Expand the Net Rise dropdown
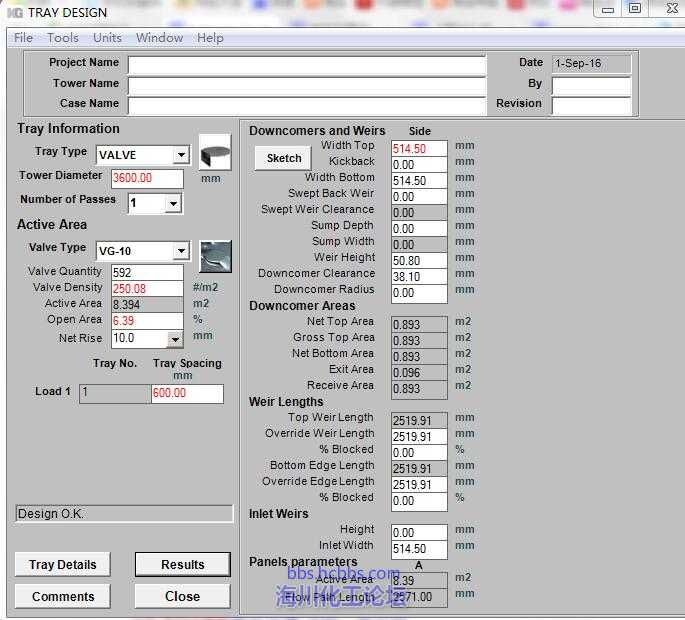685x620 pixels. pyautogui.click(x=175, y=339)
